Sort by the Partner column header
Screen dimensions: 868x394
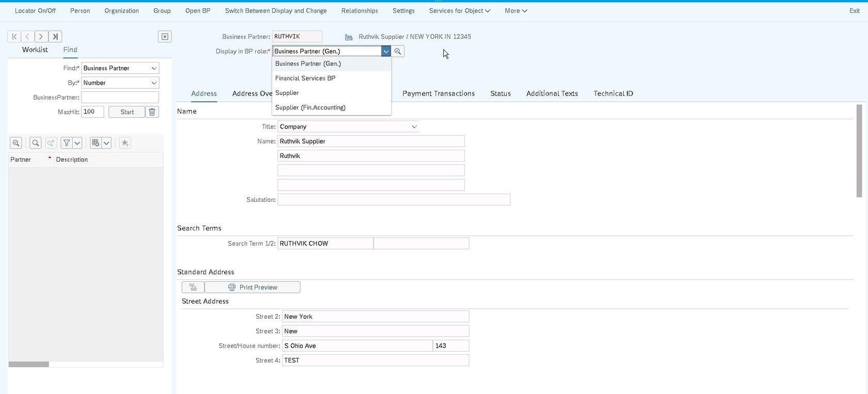click(31, 160)
